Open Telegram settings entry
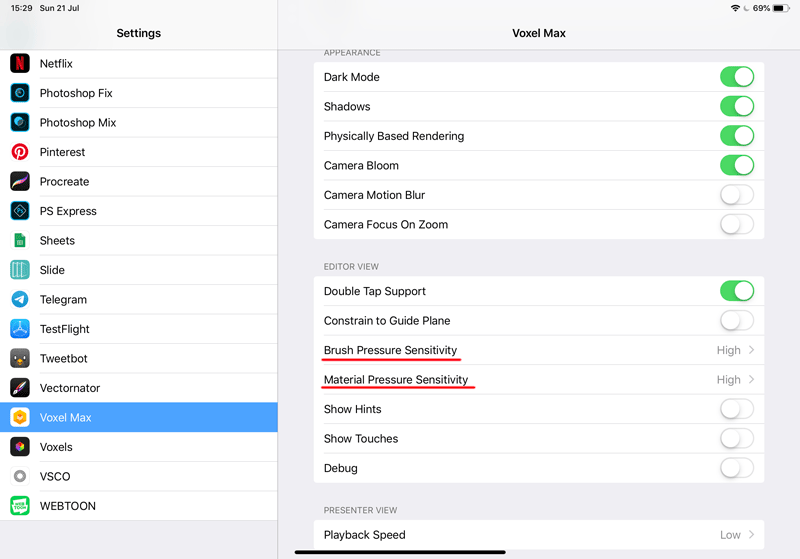 [139, 299]
